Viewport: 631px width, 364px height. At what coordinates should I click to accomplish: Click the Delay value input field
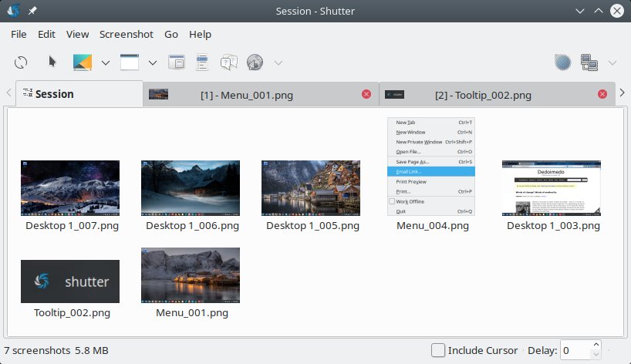point(575,350)
